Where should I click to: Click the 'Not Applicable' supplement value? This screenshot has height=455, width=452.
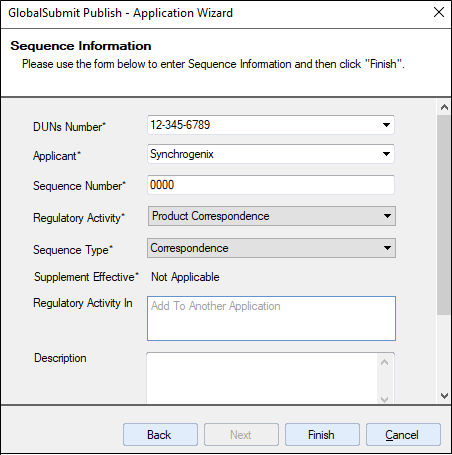click(x=185, y=277)
